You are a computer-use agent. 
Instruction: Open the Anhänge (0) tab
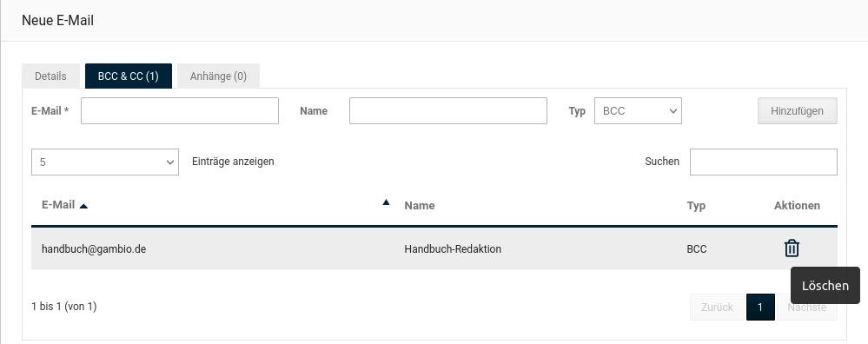tap(218, 76)
